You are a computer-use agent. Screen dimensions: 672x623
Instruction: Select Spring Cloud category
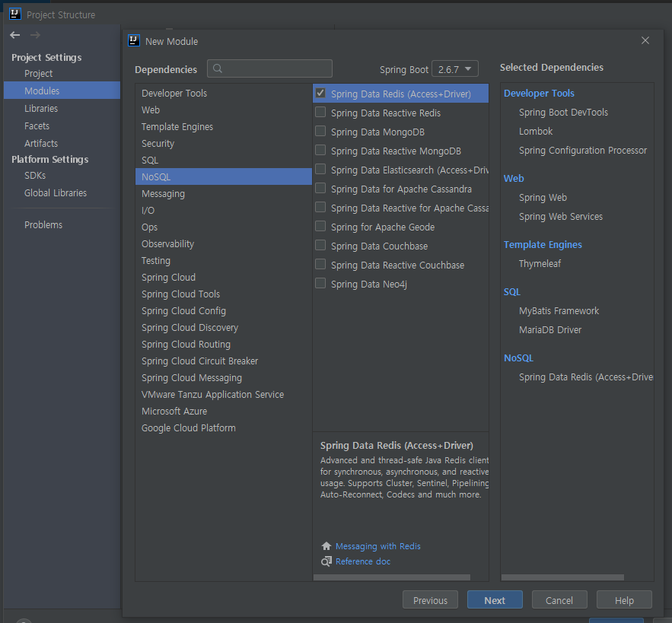223,277
